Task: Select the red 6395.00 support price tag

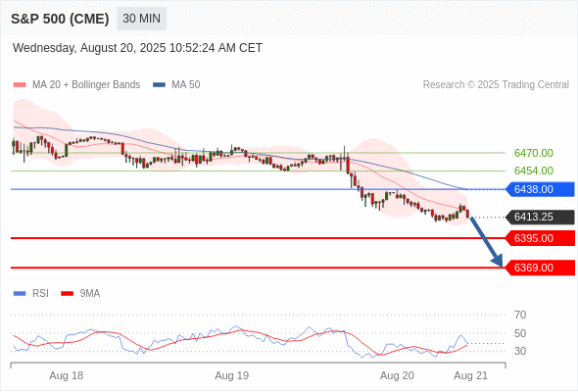Action: (x=540, y=238)
